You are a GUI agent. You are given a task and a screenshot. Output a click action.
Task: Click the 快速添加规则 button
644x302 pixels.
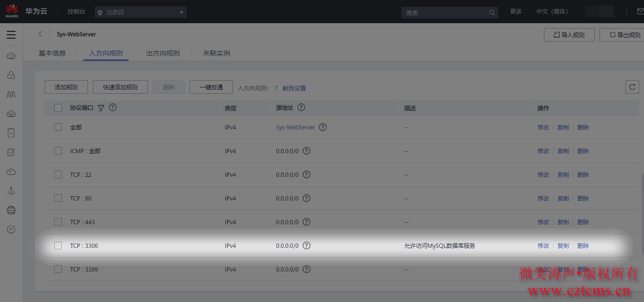coord(120,87)
